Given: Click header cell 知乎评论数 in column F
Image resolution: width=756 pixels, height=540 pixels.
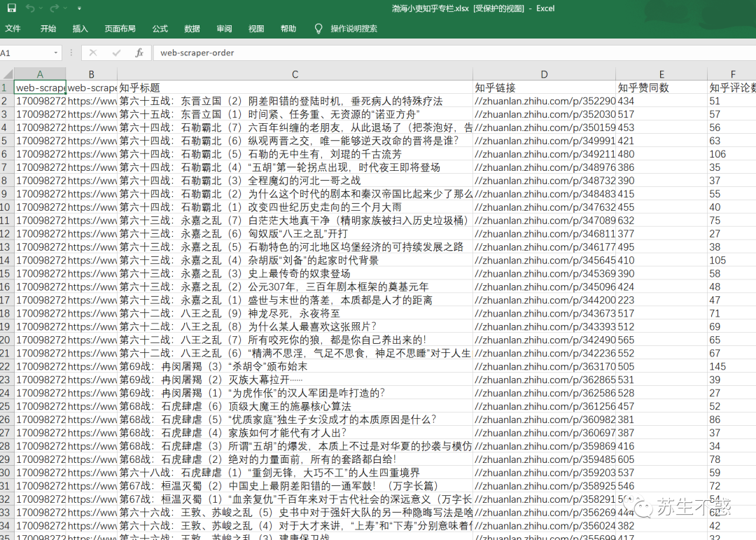Looking at the screenshot, I should (732, 88).
